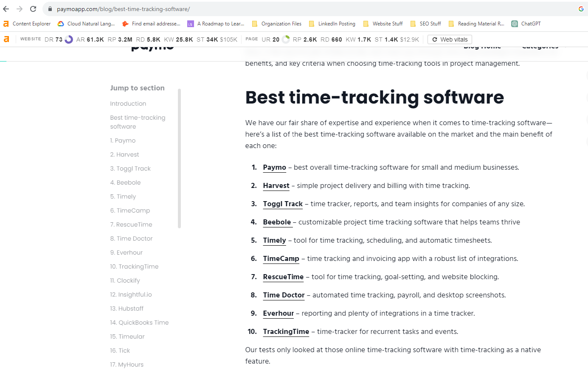Reload the page with the refresh icon
Image resolution: width=588 pixels, height=370 pixels.
pos(33,9)
